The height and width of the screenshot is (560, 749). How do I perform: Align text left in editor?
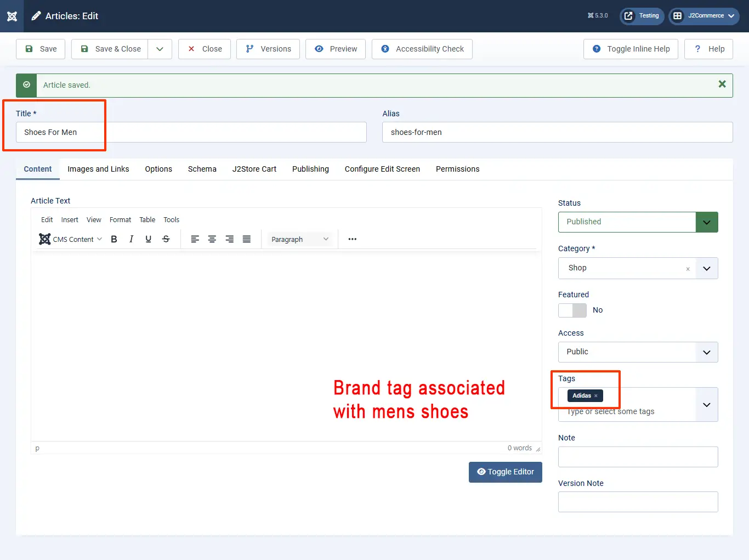195,239
